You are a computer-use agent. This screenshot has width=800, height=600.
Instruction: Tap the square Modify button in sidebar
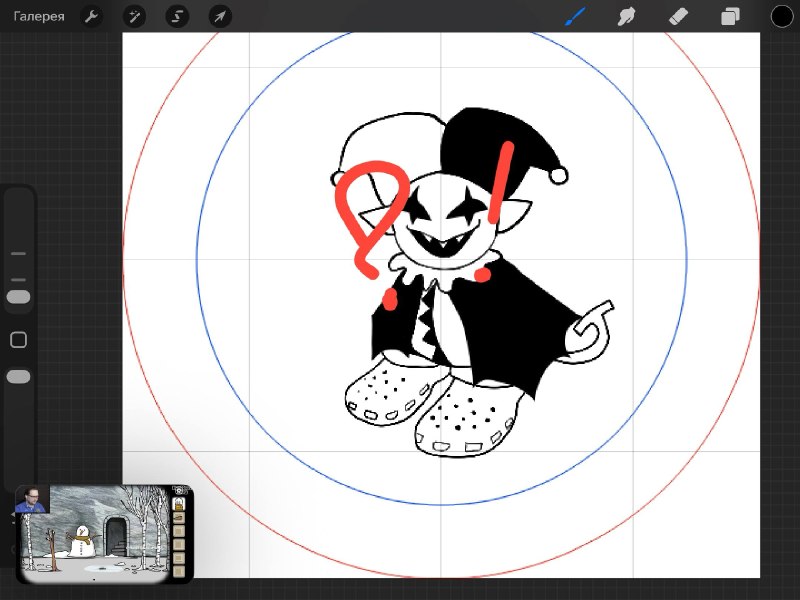[18, 340]
